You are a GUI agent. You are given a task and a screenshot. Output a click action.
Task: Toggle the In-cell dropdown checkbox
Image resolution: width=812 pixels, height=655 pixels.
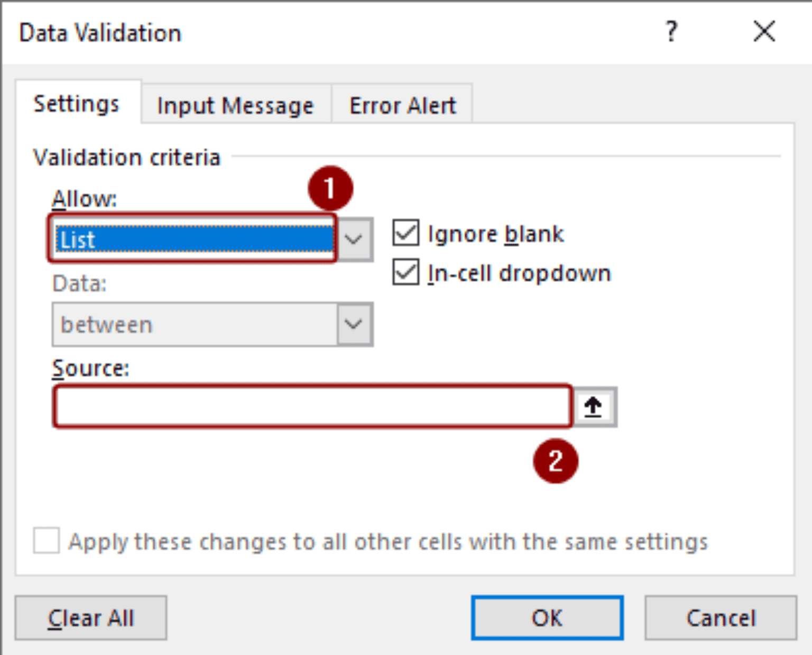406,272
